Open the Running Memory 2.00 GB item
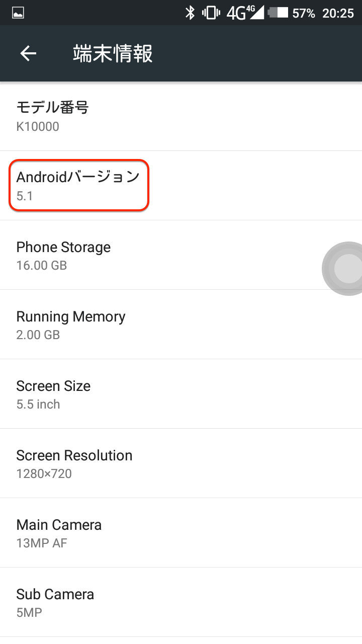 (181, 325)
